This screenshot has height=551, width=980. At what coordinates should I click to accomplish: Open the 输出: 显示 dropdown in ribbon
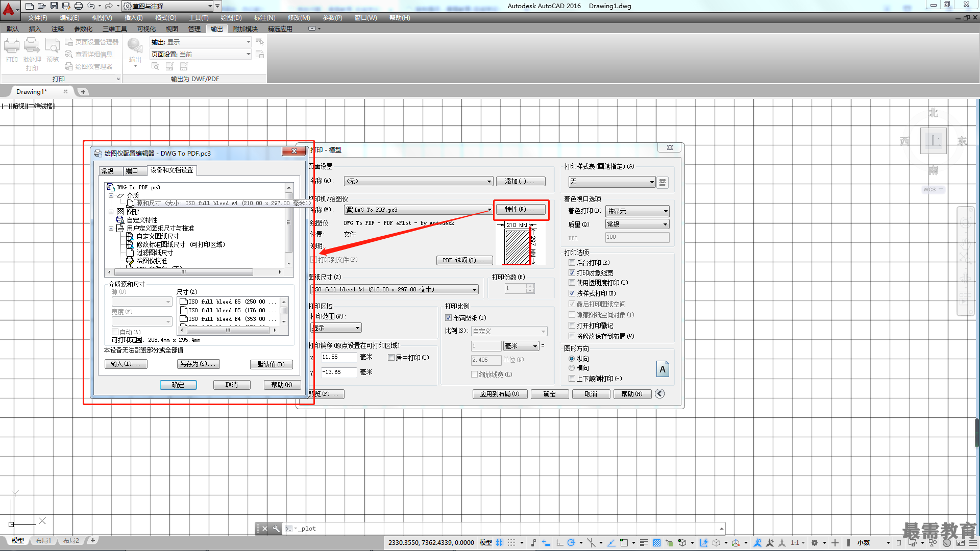pos(201,42)
